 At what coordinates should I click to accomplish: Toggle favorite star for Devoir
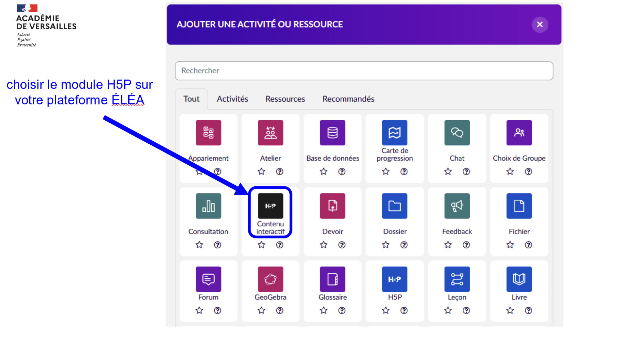[324, 245]
